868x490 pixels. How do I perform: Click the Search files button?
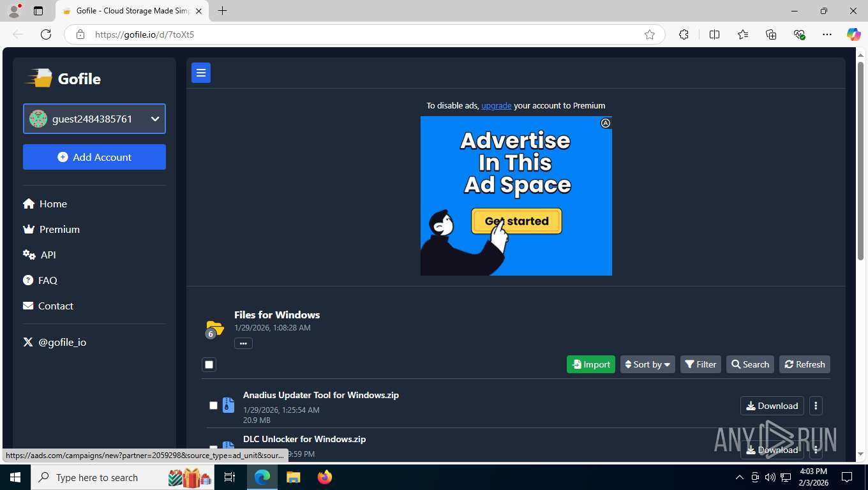750,364
